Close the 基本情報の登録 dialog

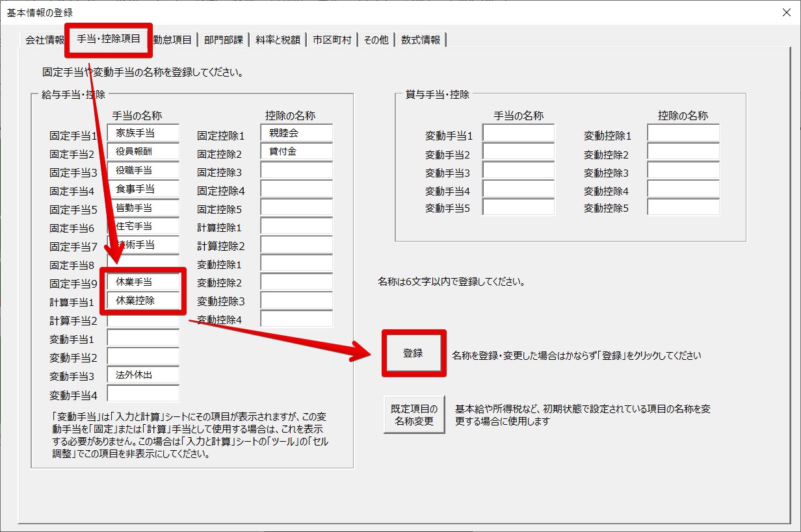click(x=786, y=12)
